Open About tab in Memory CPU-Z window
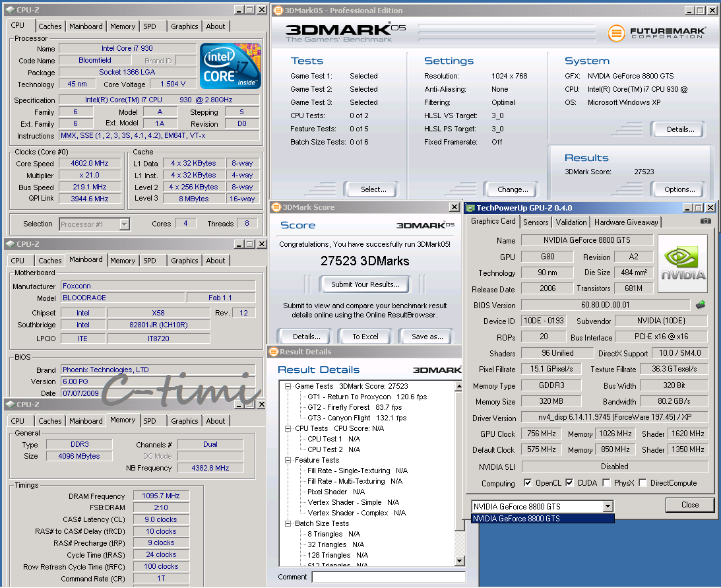The width and height of the screenshot is (721, 588). pyautogui.click(x=215, y=421)
